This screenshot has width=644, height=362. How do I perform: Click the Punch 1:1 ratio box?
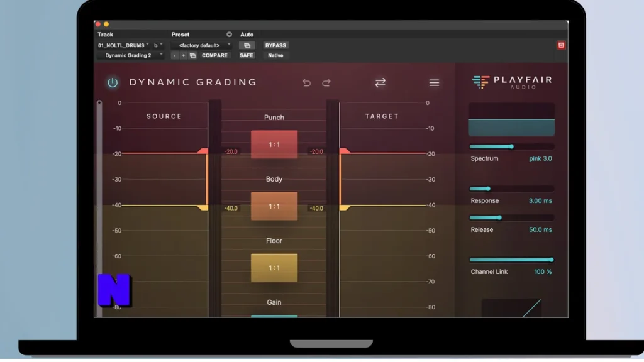click(x=274, y=145)
